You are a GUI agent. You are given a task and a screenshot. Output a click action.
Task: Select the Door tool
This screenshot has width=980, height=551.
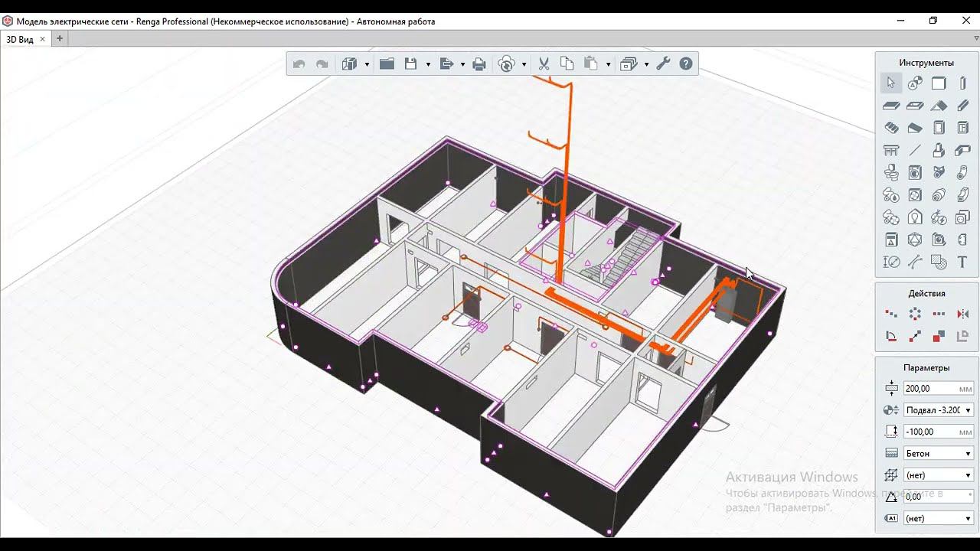[939, 128]
